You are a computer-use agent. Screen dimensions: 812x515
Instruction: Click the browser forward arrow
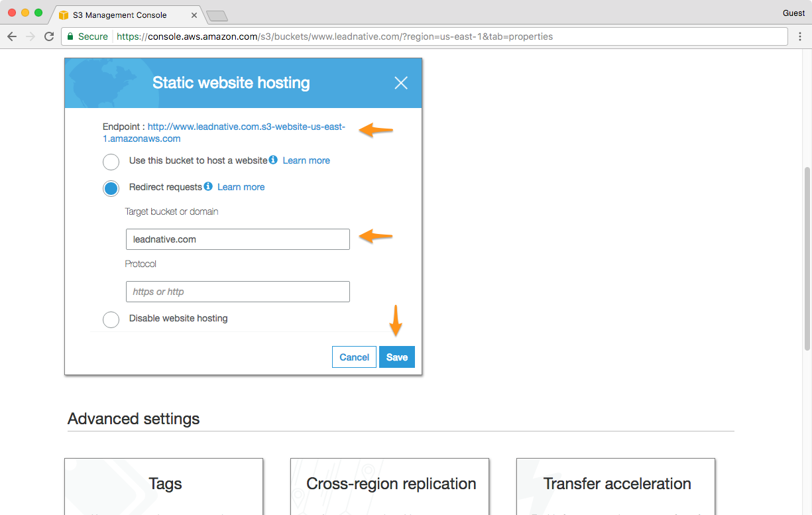[30, 36]
